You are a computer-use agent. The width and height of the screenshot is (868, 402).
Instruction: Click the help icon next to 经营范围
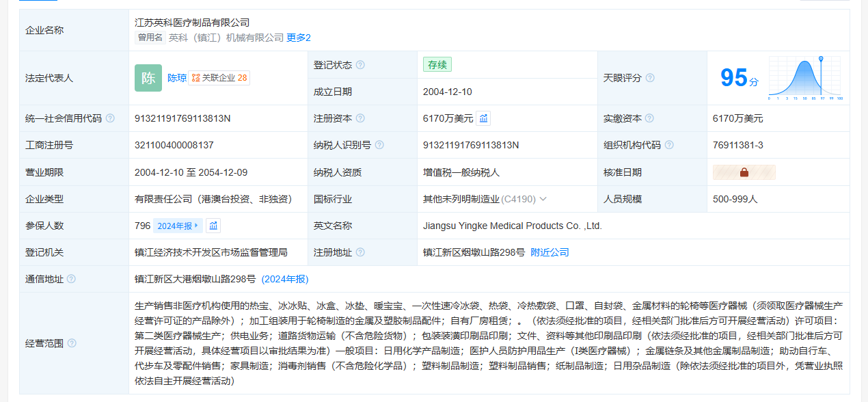pyautogui.click(x=72, y=343)
